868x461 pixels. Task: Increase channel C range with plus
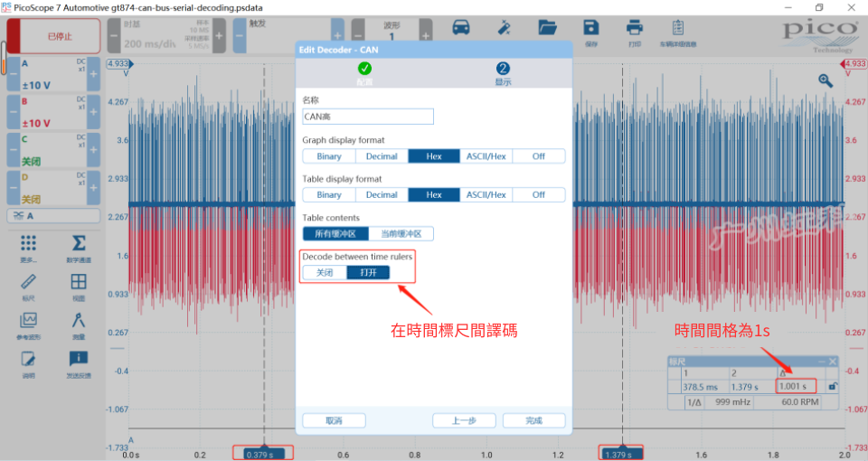[x=93, y=150]
